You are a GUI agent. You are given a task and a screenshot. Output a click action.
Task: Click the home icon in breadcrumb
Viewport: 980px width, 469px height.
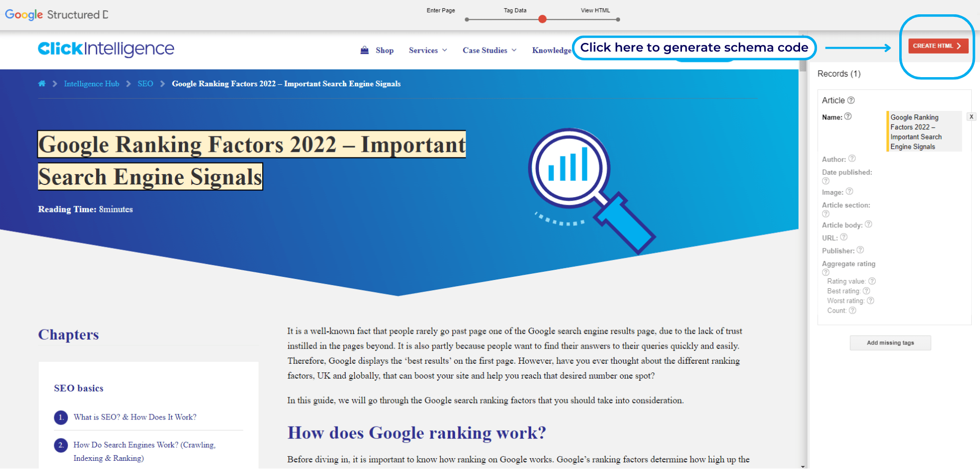tap(42, 84)
